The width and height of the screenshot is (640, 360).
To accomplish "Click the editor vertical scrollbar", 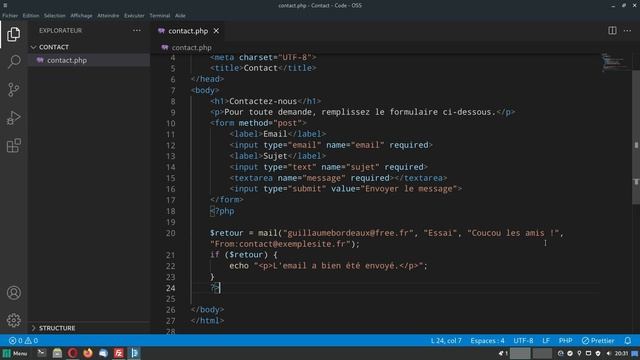I will 636,137.
